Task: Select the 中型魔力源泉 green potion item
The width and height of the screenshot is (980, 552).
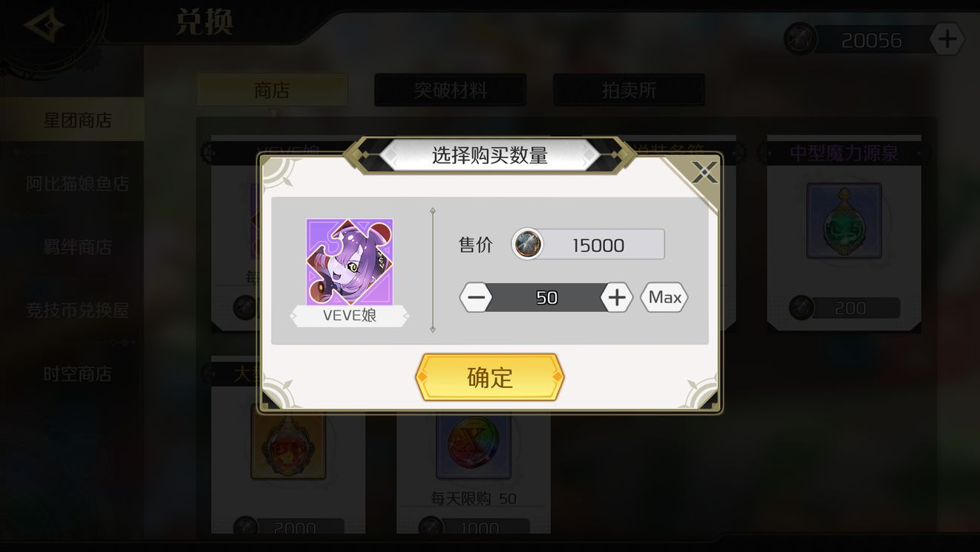Action: click(844, 221)
